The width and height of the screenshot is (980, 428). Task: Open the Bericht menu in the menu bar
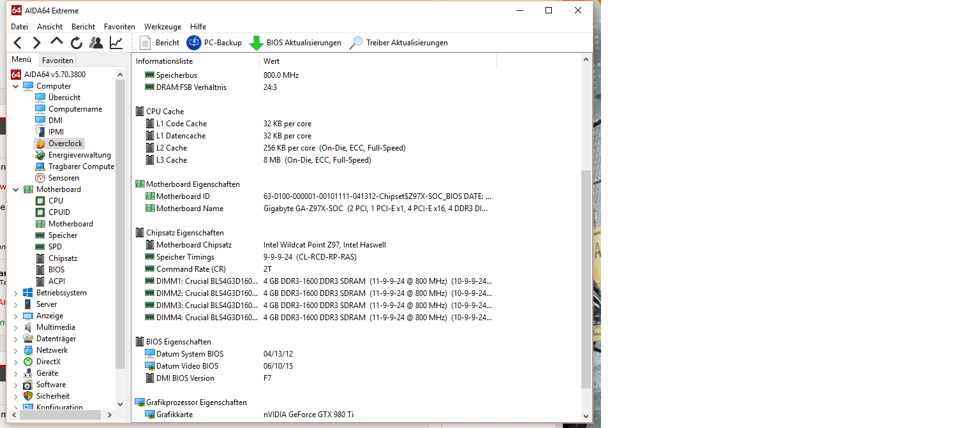click(84, 27)
